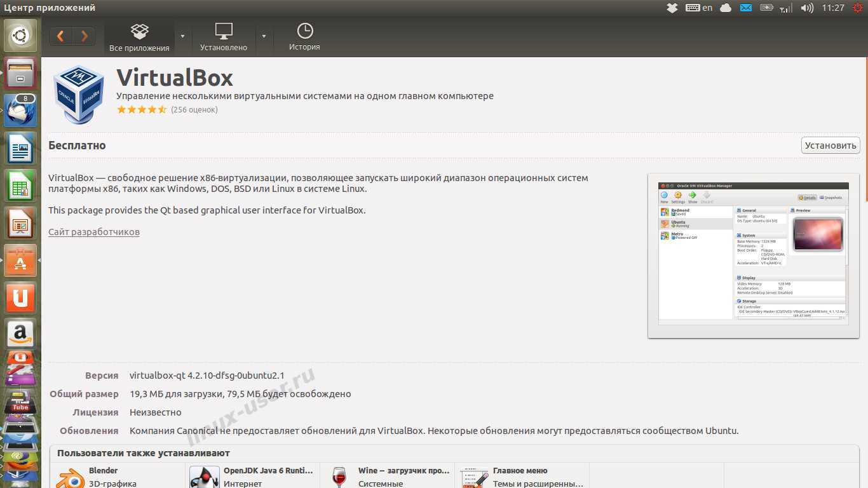Click the forward navigation arrow
868x488 pixels.
83,36
